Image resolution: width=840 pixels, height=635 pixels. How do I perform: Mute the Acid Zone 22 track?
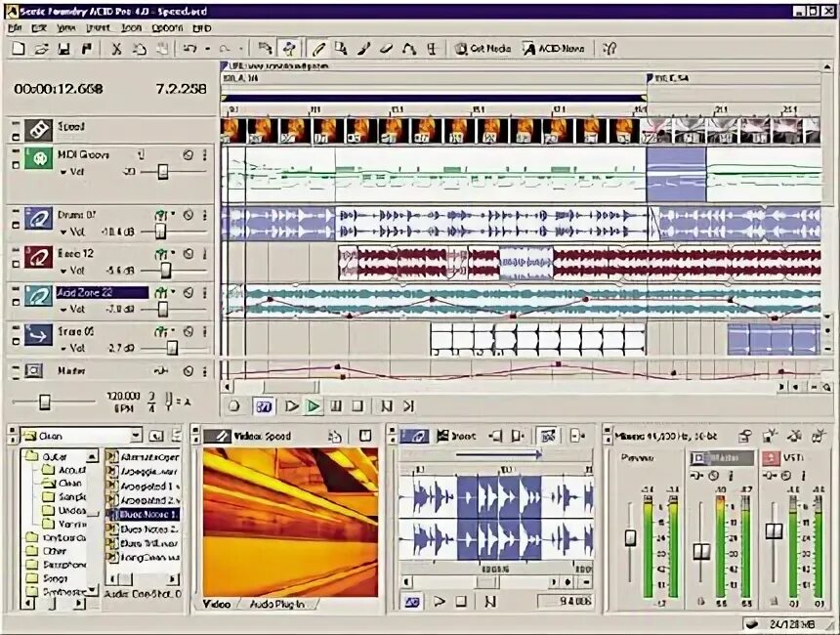[189, 293]
